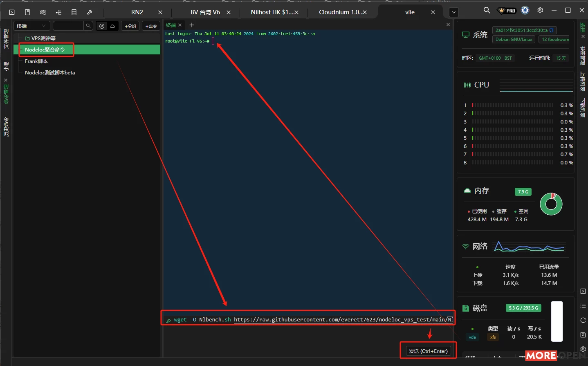Select the split layout icon in the top toolbar
This screenshot has width=588, height=366.
point(43,12)
